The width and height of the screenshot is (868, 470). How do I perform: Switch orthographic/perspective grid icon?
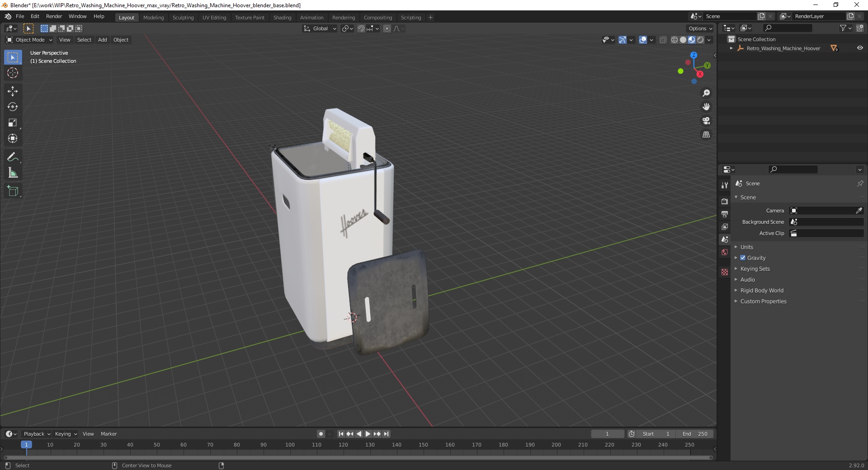(706, 135)
